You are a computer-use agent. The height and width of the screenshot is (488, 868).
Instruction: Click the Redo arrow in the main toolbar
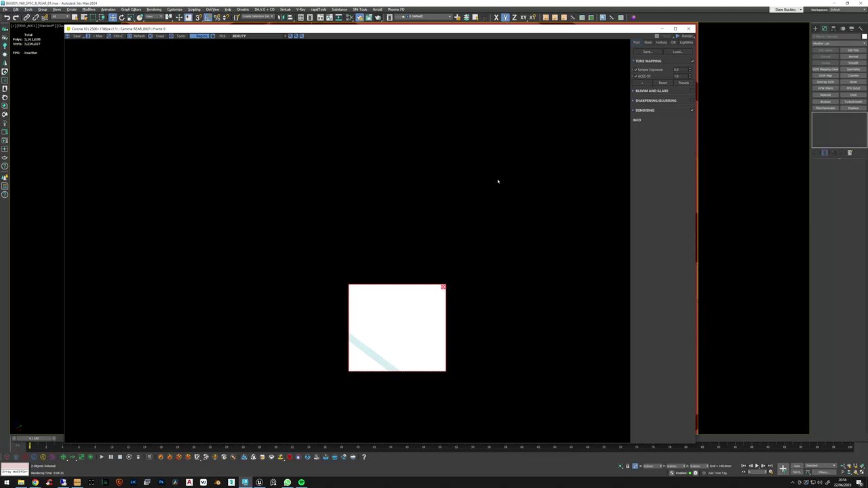click(x=14, y=18)
